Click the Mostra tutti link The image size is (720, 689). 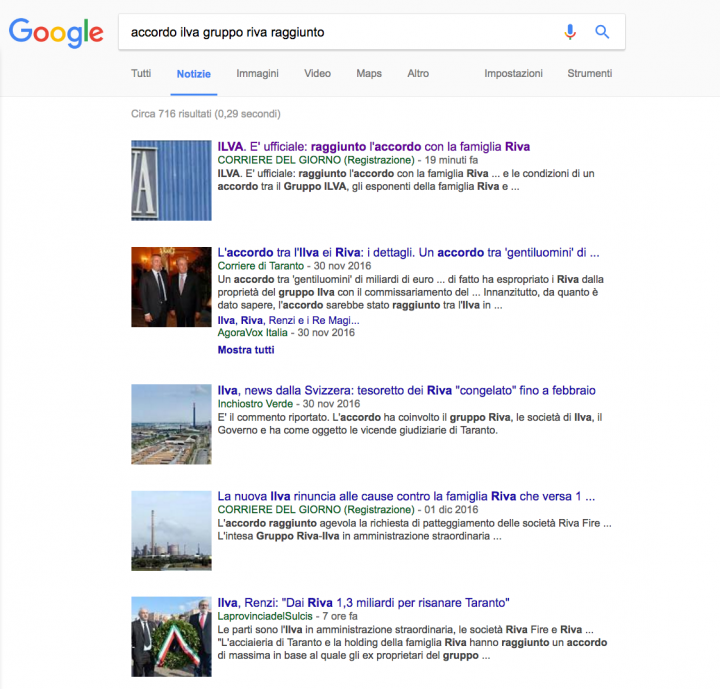[246, 350]
